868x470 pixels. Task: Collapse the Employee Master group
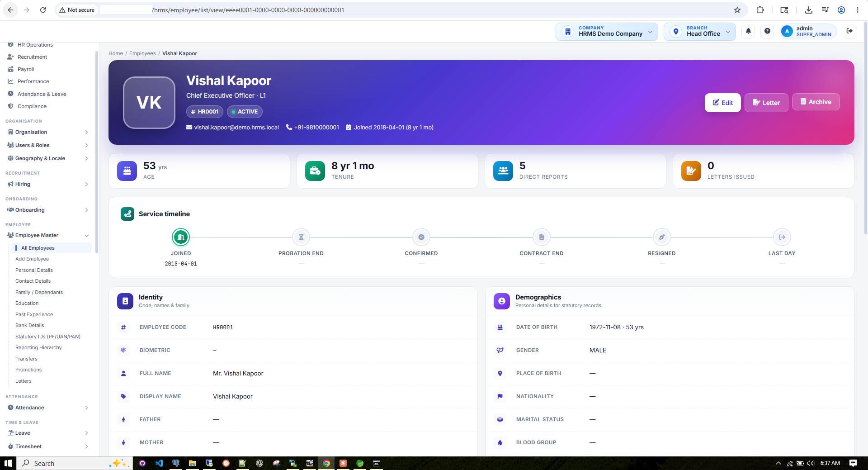47,235
